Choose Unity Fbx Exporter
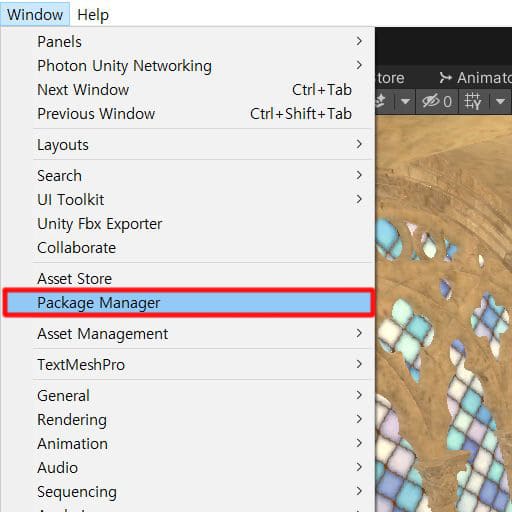 [x=187, y=224]
